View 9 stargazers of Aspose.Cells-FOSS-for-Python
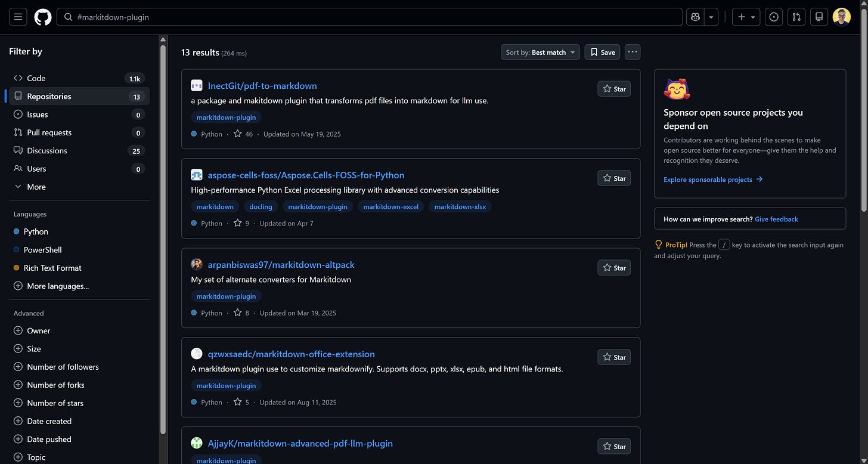The height and width of the screenshot is (464, 868). (x=241, y=224)
